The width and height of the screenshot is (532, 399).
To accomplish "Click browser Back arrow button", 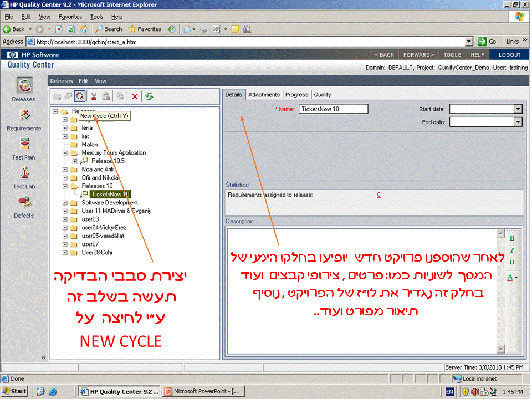I will 14,29.
